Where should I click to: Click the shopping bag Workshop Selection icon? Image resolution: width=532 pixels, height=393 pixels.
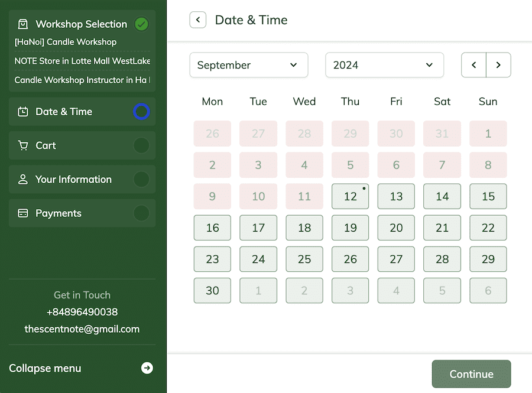pos(23,24)
